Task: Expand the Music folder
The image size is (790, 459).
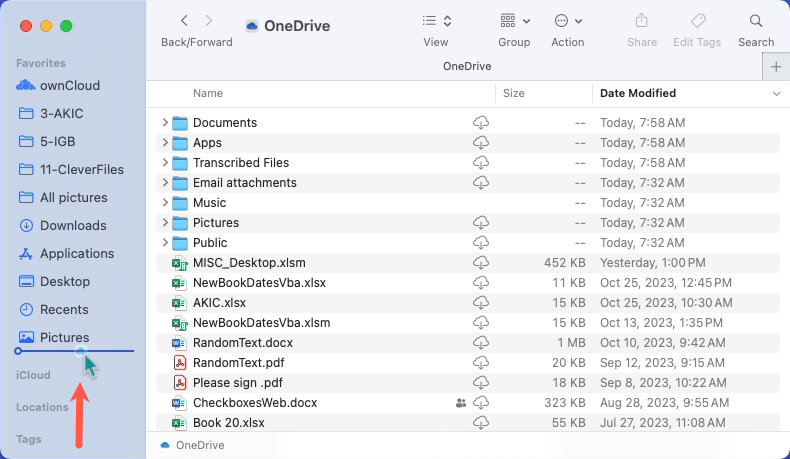Action: [165, 203]
